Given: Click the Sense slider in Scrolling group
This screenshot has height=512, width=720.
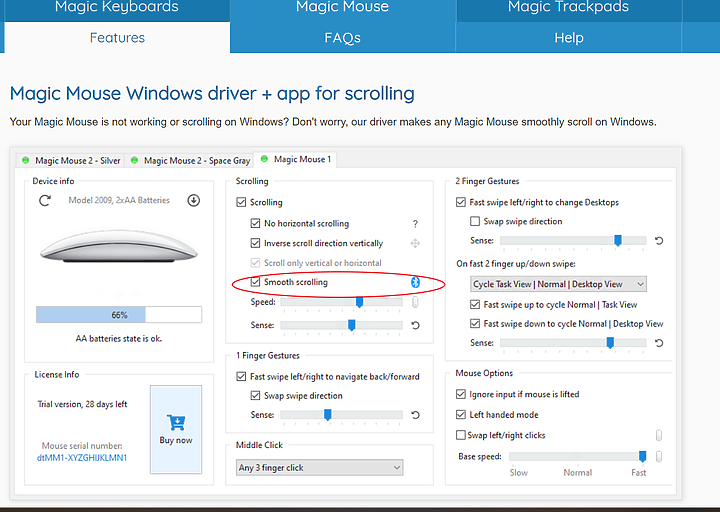Looking at the screenshot, I should pos(342,325).
